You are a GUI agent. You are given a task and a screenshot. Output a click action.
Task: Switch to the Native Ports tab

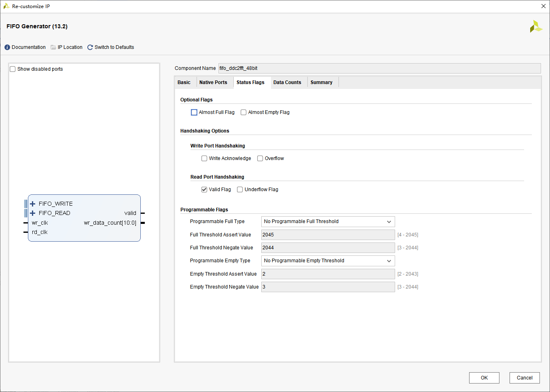point(213,82)
